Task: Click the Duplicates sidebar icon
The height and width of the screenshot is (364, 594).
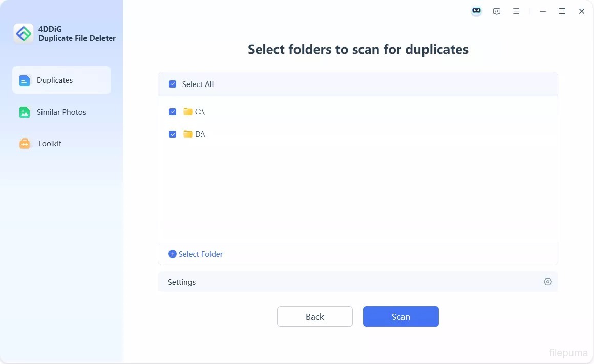Action: pos(25,80)
